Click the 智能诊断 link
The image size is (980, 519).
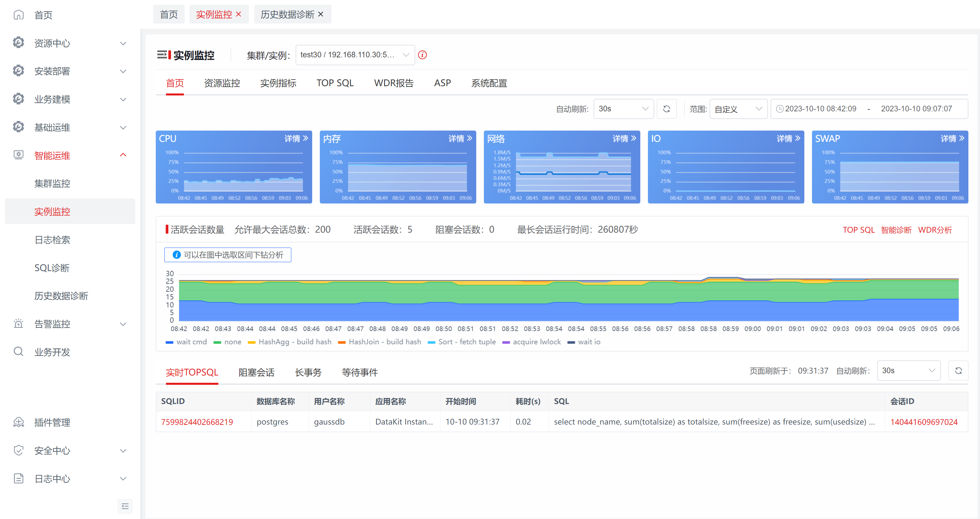point(896,230)
